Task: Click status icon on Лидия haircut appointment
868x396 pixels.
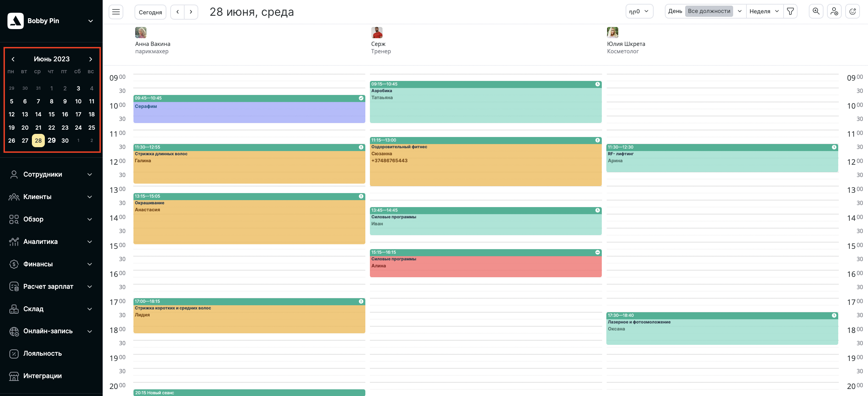Action: coord(361,301)
